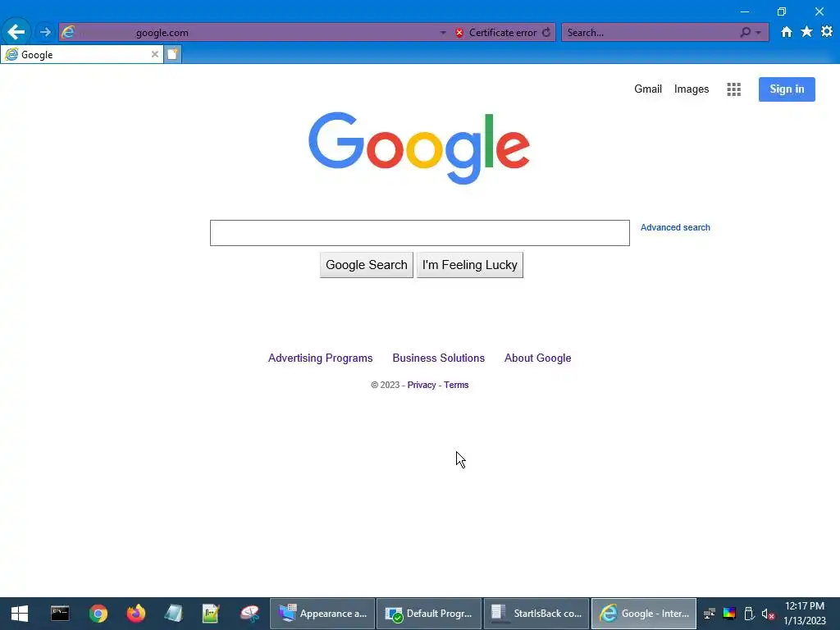Click the blue Sign in button
The image size is (840, 630).
coord(787,89)
